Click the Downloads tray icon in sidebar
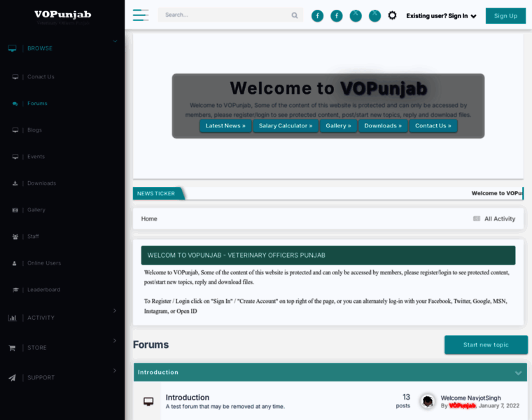Image resolution: width=532 pixels, height=420 pixels. pos(15,183)
